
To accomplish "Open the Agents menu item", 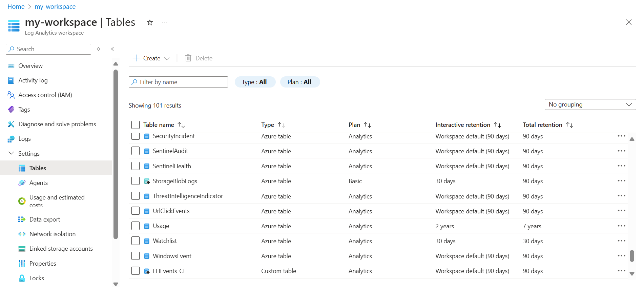I will (x=38, y=183).
